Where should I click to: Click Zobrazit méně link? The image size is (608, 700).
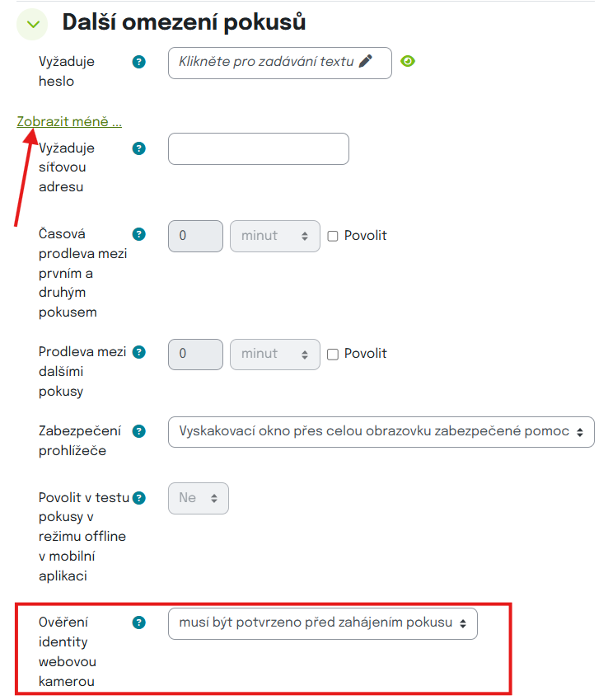tap(69, 121)
